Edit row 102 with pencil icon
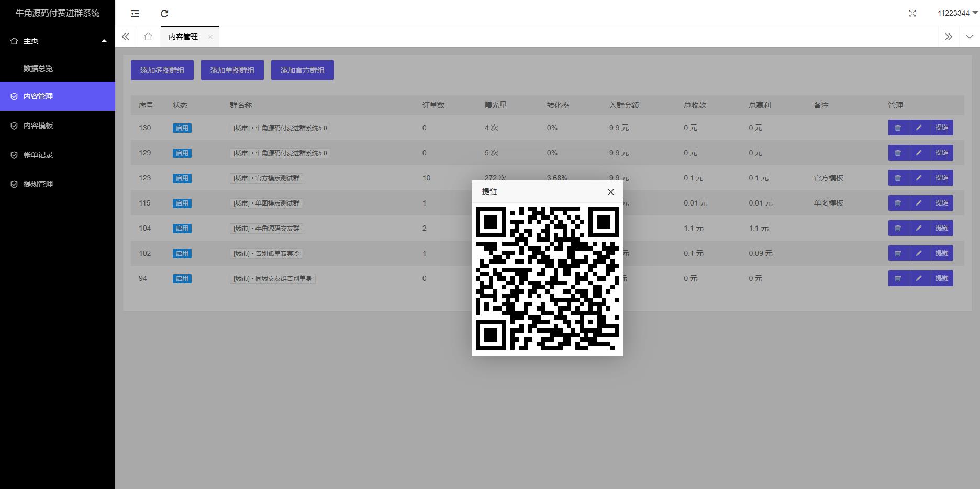This screenshot has width=980, height=489. click(919, 253)
